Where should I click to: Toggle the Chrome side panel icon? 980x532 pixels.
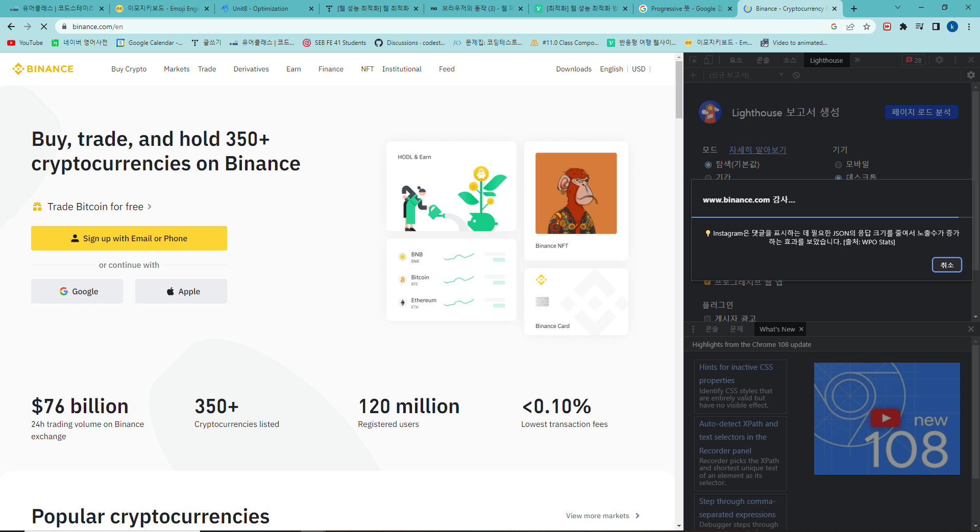click(x=936, y=27)
